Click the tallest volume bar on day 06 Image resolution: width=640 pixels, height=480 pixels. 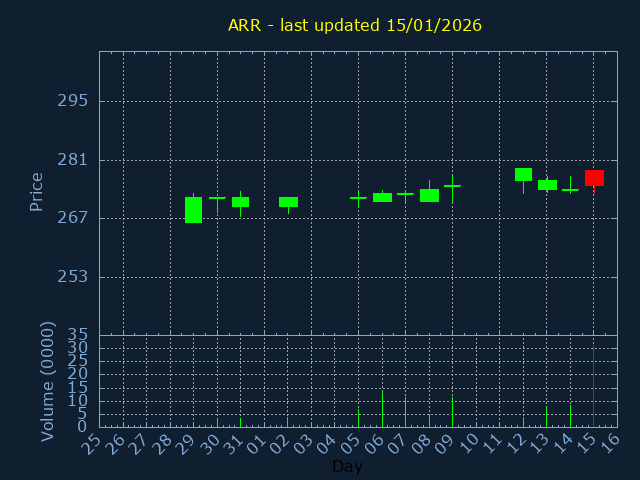[x=382, y=409]
